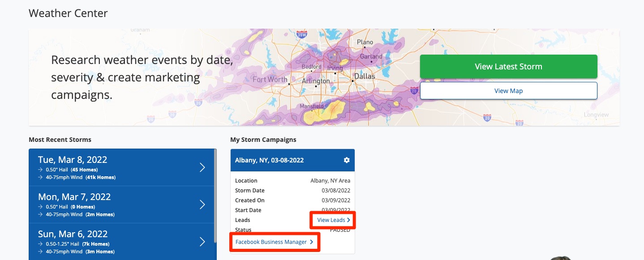Open the View Map button
The width and height of the screenshot is (644, 260).
(508, 91)
